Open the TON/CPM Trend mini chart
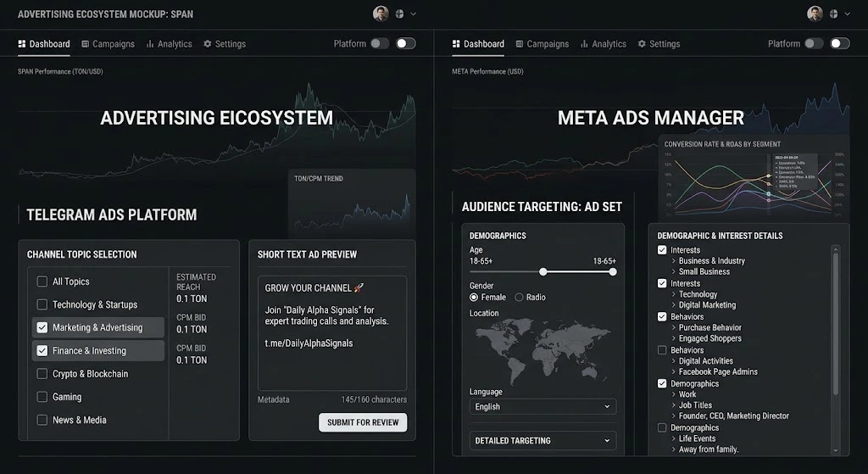 [352, 203]
